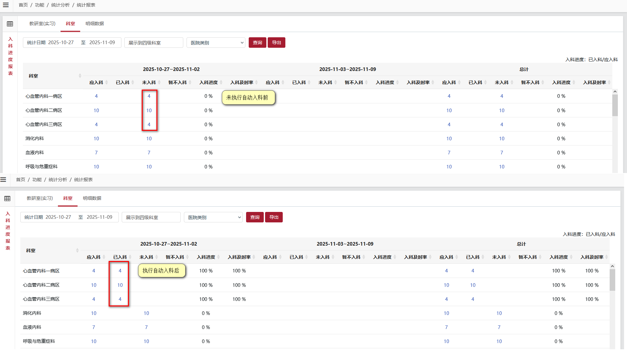This screenshot has width=627, height=364.
Task: Click start date 2025-10-27 field in upper report
Action: [61, 43]
